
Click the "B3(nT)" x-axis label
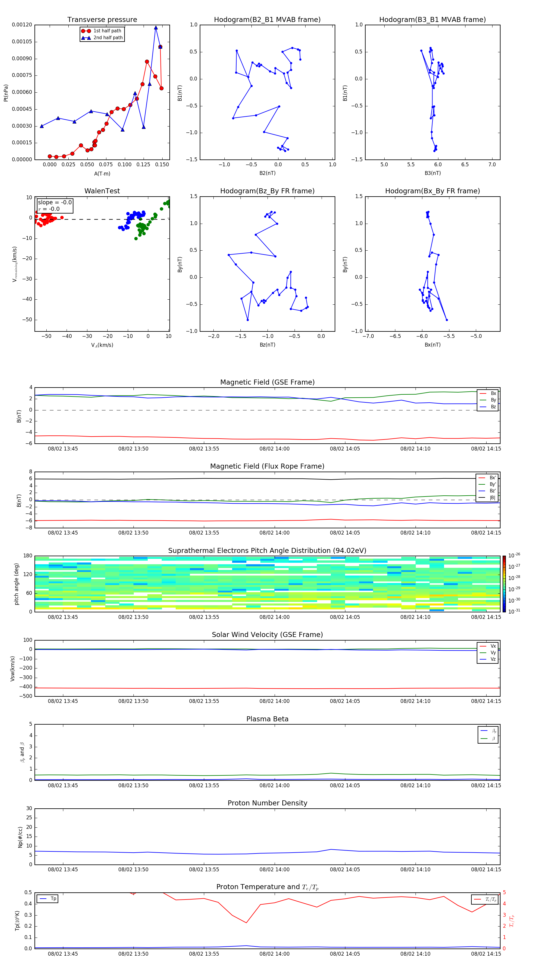tap(432, 173)
